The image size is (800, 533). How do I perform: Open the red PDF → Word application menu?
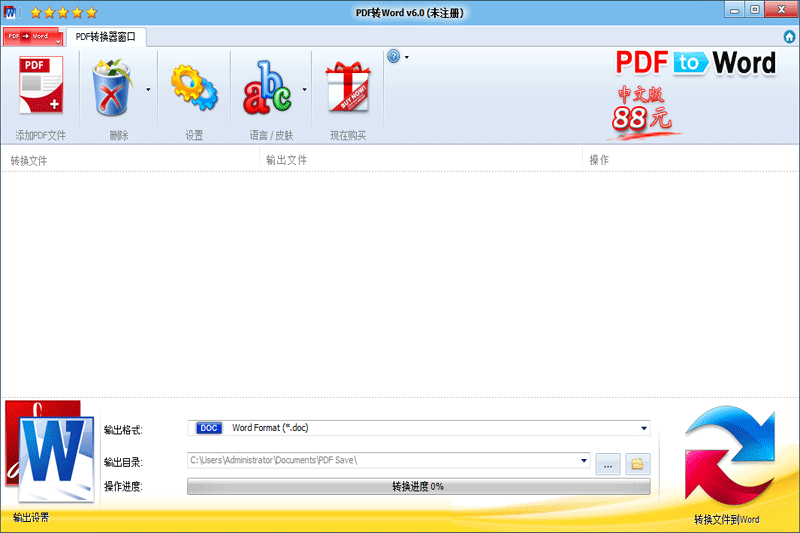[32, 37]
